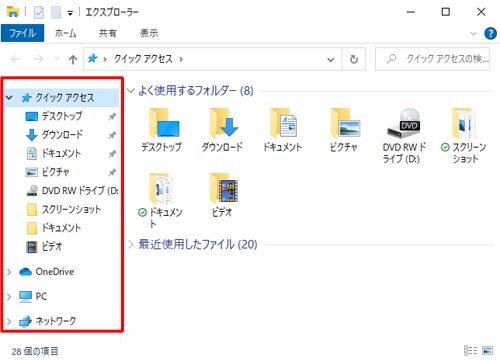Click the Explorer app icon in title bar

pos(13,12)
